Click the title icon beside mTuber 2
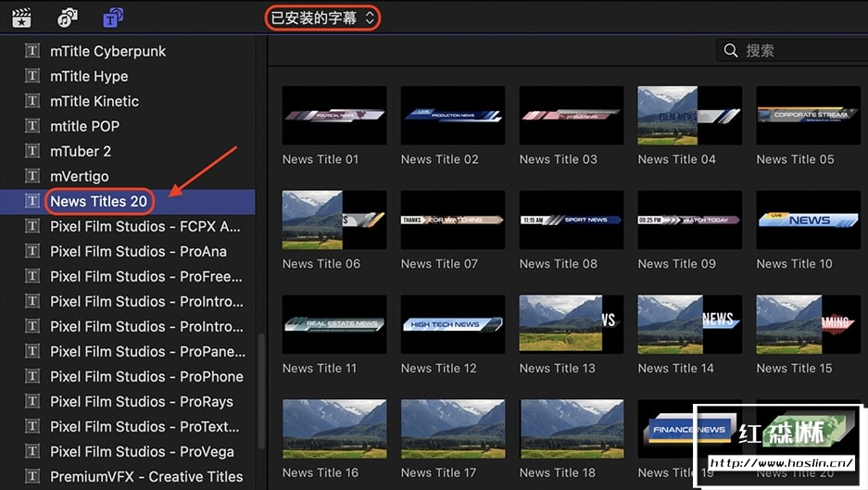868x490 pixels. coord(32,151)
